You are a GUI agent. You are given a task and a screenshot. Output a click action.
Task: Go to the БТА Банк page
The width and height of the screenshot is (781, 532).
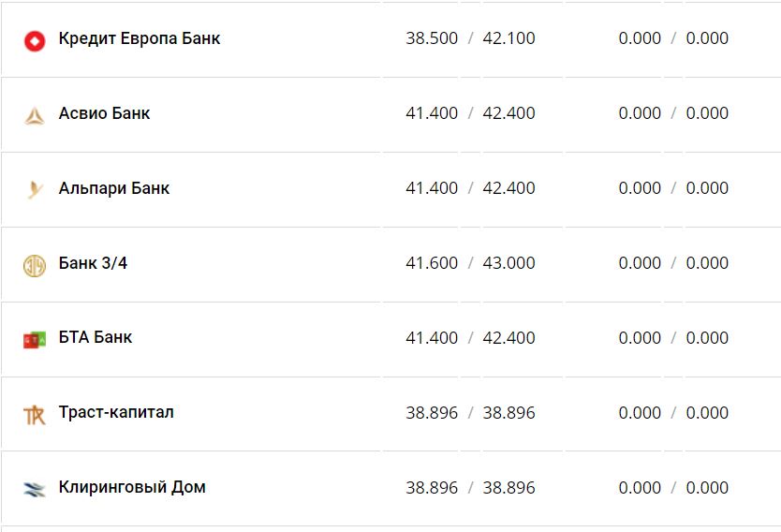point(96,338)
